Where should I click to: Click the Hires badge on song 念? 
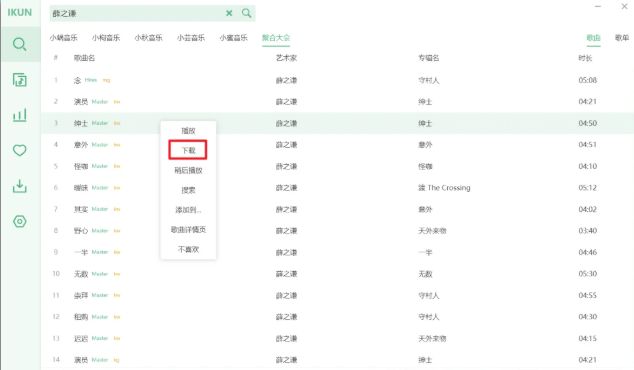click(x=91, y=80)
